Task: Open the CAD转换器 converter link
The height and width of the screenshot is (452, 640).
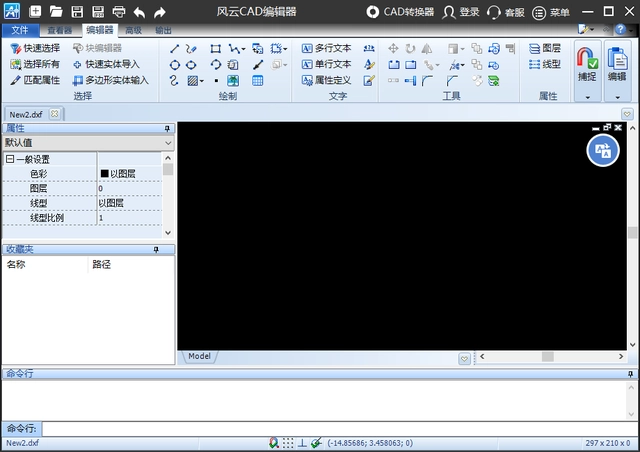Action: [400, 12]
